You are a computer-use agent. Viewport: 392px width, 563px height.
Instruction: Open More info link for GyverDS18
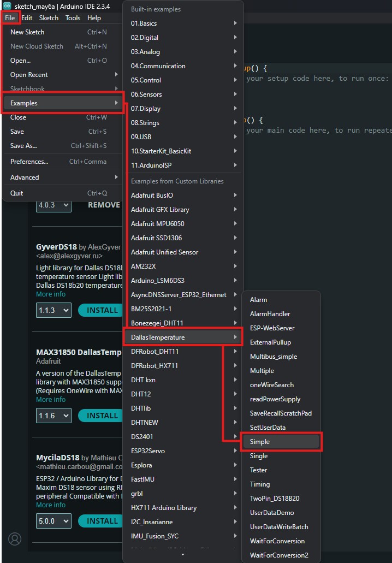click(51, 294)
